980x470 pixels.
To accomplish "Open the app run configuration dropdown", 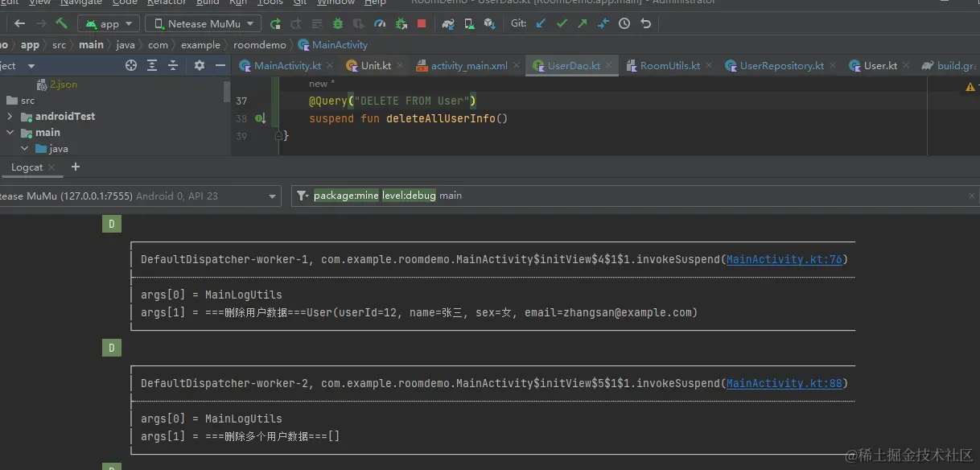I will click(x=109, y=24).
